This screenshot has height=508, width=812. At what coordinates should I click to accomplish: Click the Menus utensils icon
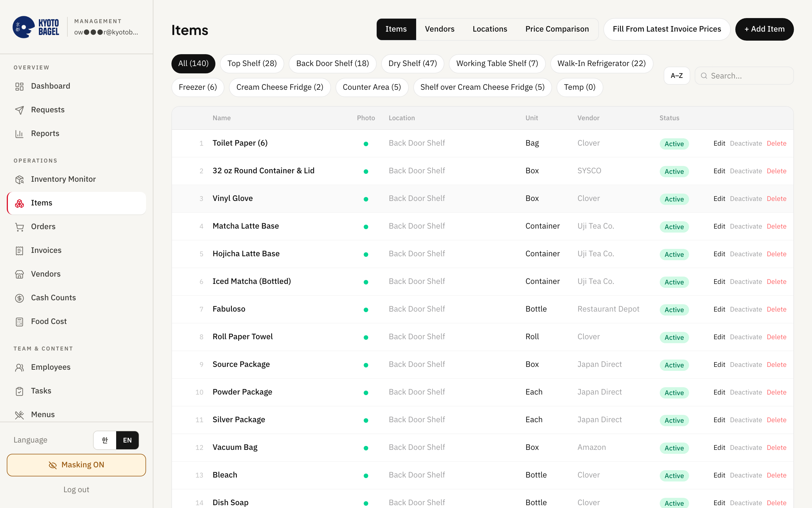coord(19,415)
